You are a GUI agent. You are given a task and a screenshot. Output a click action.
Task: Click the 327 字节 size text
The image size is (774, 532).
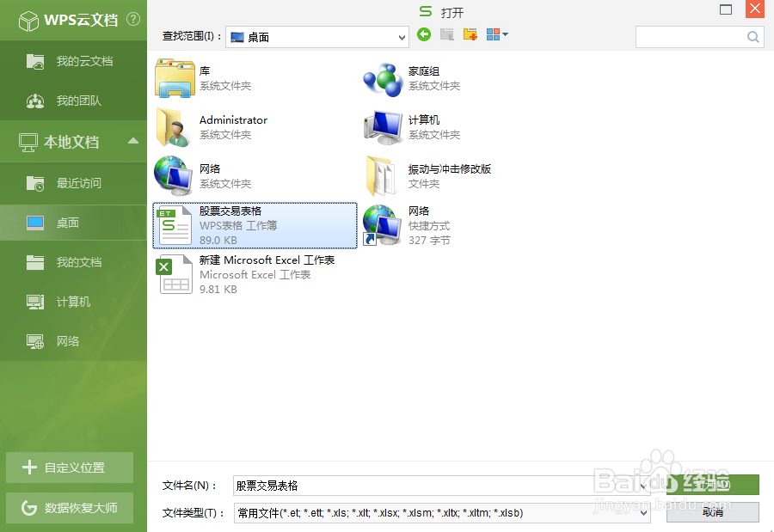pos(429,241)
